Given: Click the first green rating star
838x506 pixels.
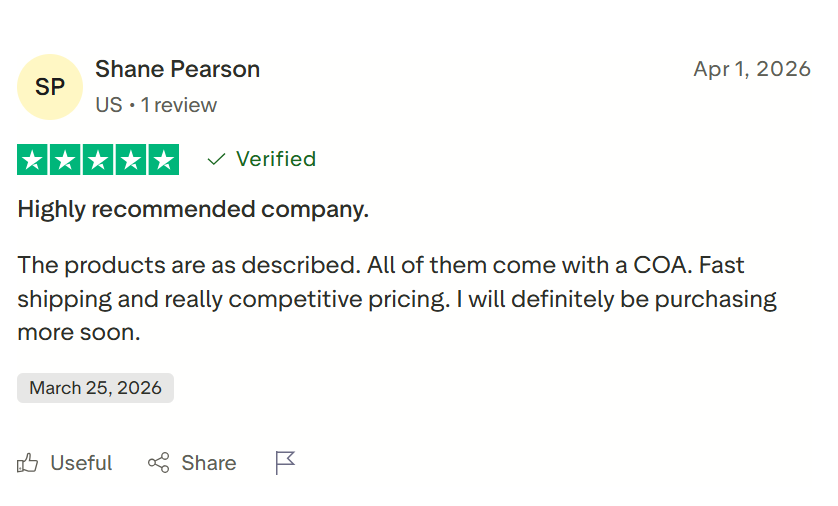Looking at the screenshot, I should click(33, 160).
